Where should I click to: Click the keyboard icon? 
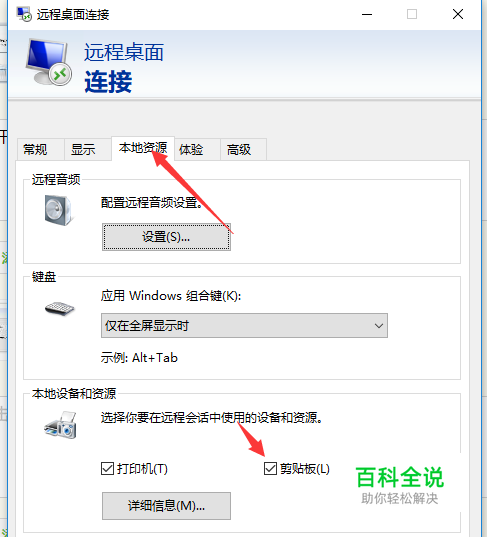60,308
